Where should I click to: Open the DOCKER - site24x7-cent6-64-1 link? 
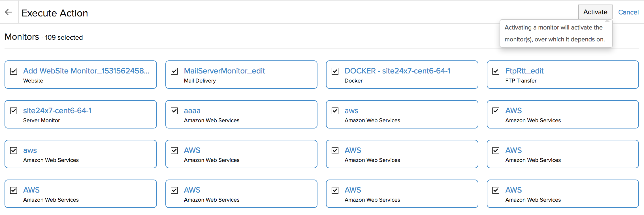coord(397,71)
